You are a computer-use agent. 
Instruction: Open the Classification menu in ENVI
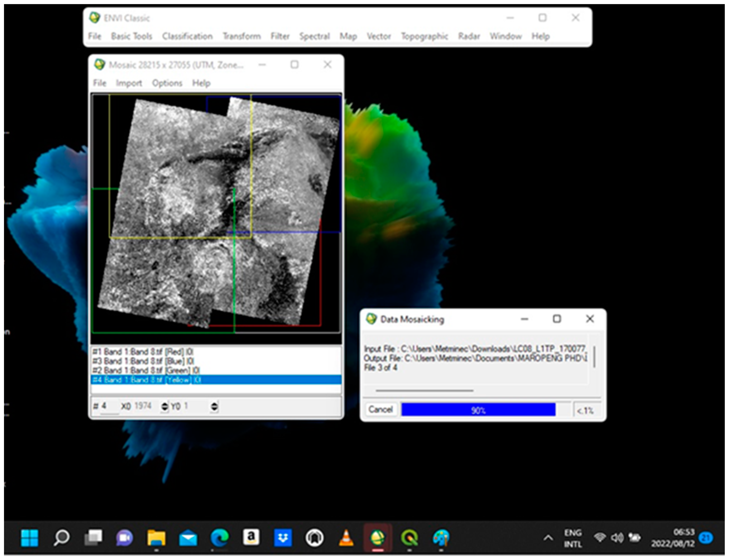click(x=187, y=36)
